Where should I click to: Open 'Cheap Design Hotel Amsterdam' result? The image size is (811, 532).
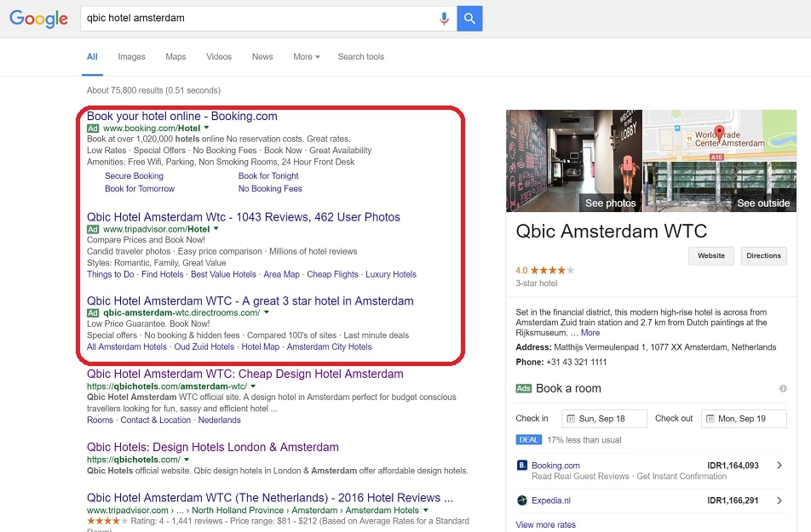click(245, 374)
